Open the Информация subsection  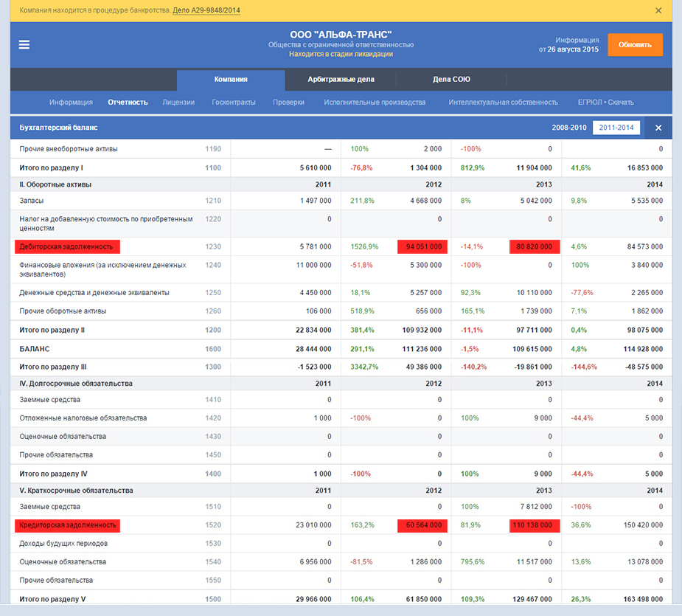point(71,103)
